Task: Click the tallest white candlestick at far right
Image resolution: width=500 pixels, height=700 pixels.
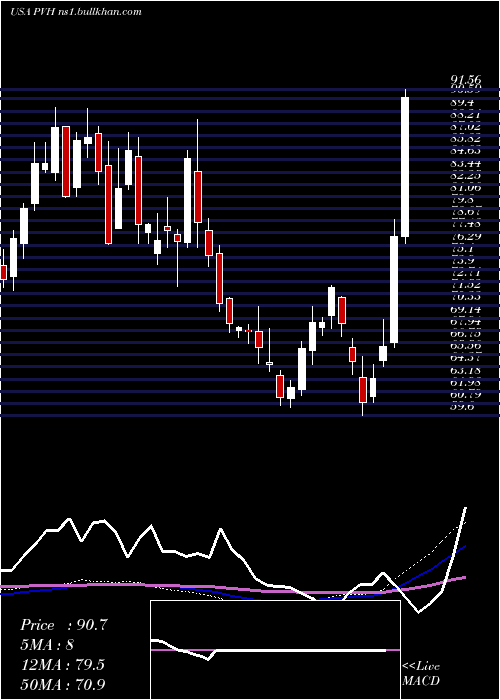Action: point(405,167)
